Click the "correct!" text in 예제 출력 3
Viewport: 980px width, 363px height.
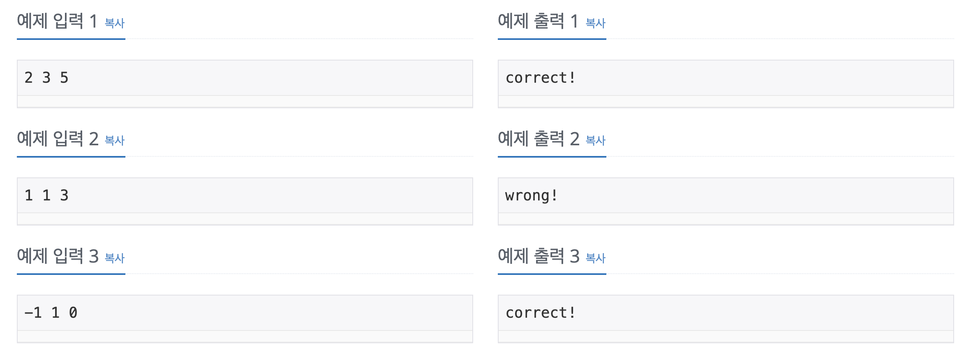[x=540, y=313]
